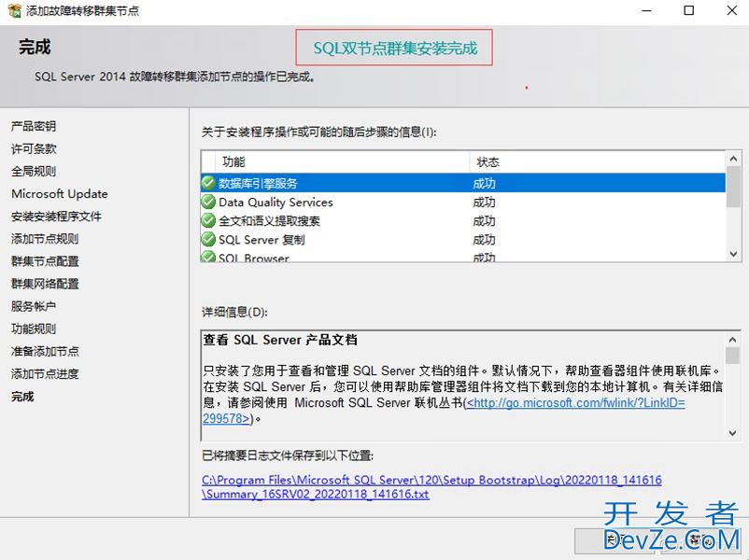Select the 全局规则 step in the sidebar
The width and height of the screenshot is (749, 560).
click(x=34, y=171)
